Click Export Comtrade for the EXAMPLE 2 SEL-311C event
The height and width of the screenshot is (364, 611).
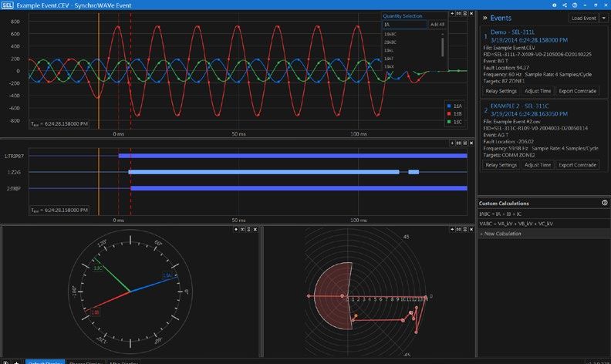[x=578, y=165]
